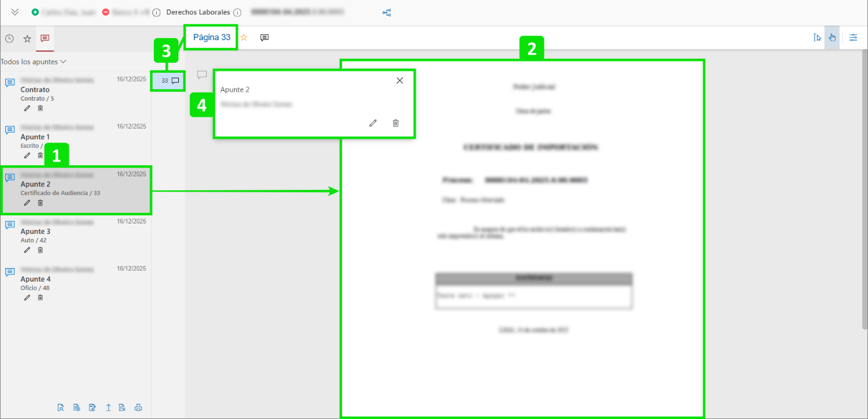Show info for Derechos Laborales
Image resolution: width=868 pixels, height=419 pixels.
[237, 12]
